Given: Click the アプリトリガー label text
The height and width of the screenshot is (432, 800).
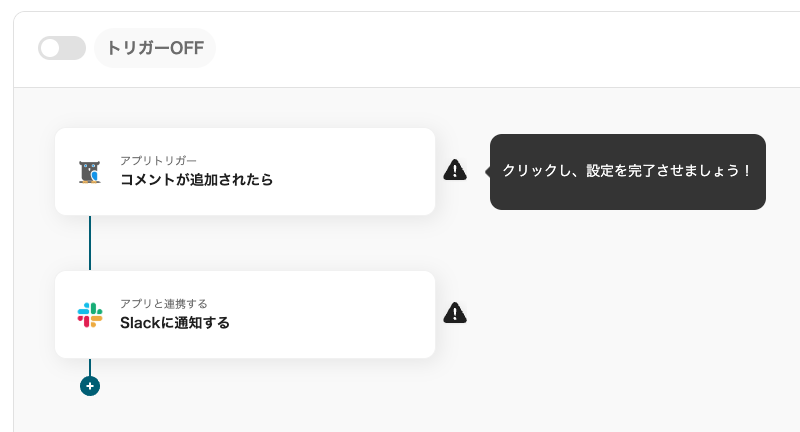Looking at the screenshot, I should 158,160.
